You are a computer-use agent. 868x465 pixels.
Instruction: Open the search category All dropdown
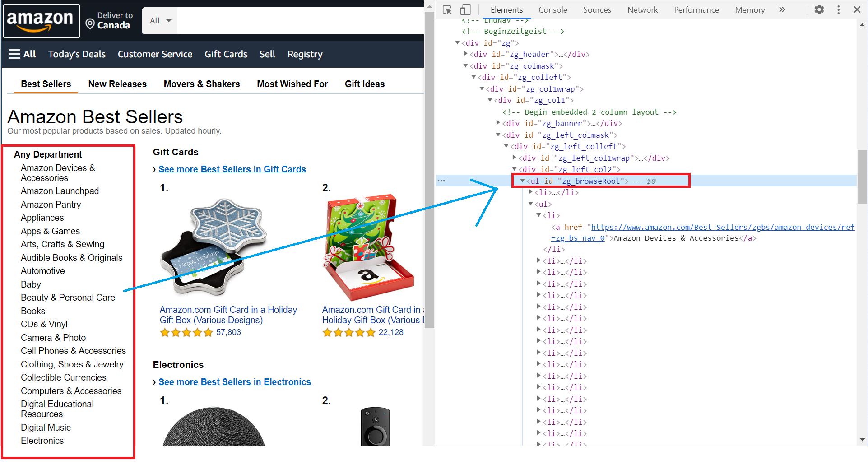click(x=160, y=21)
